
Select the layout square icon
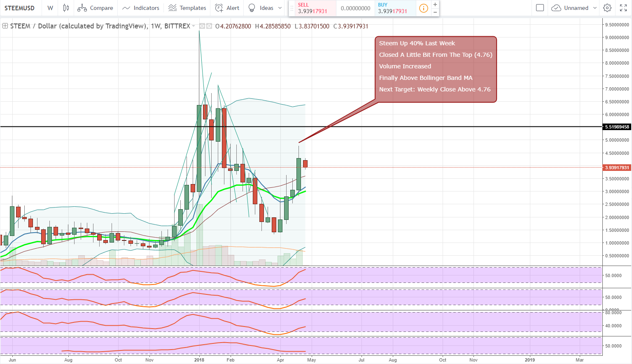(540, 8)
